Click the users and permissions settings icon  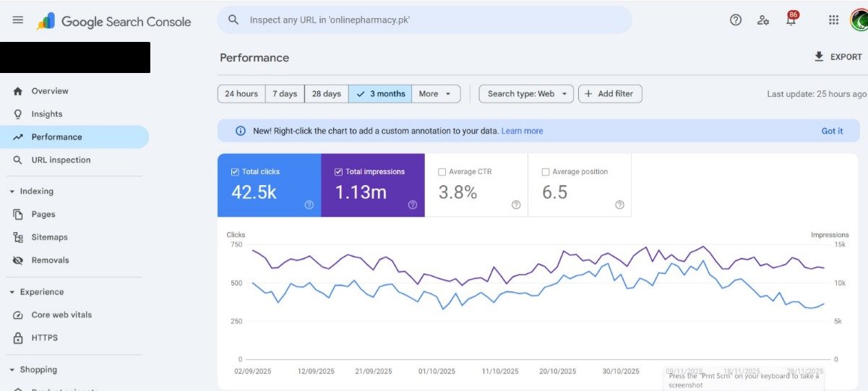763,20
